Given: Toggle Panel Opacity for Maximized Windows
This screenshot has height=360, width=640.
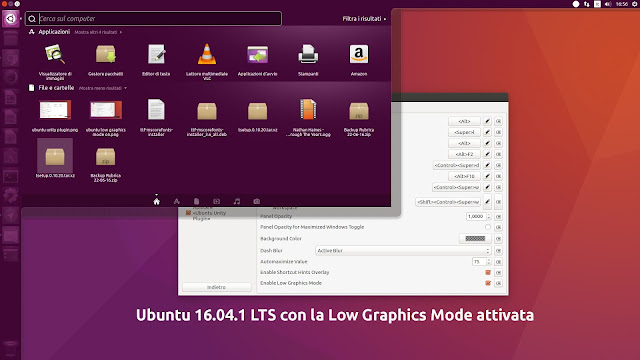Looking at the screenshot, I should click(488, 227).
